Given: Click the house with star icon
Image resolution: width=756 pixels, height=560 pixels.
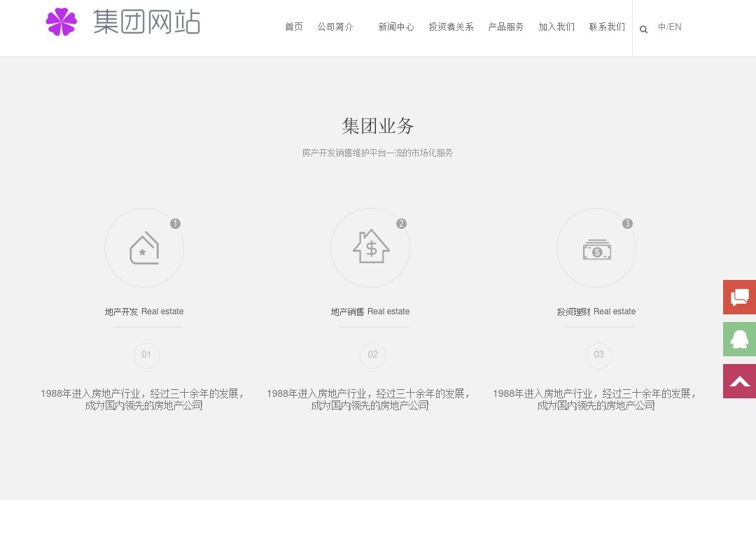Looking at the screenshot, I should pyautogui.click(x=144, y=248).
